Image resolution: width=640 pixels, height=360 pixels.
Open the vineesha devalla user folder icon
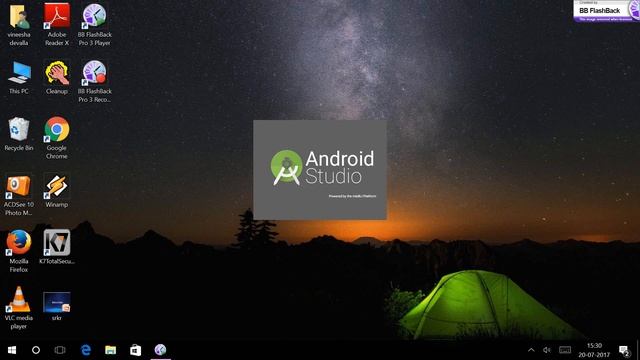pos(19,24)
